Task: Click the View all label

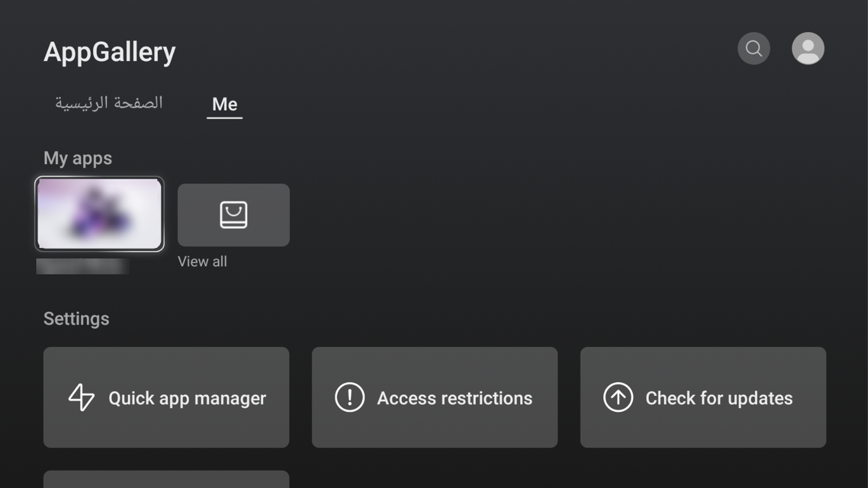Action: click(x=202, y=261)
